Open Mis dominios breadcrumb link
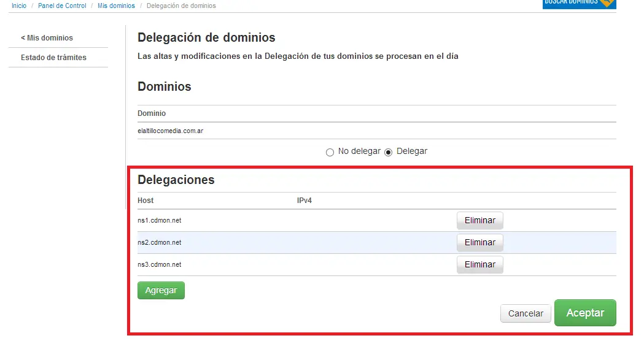 [116, 6]
